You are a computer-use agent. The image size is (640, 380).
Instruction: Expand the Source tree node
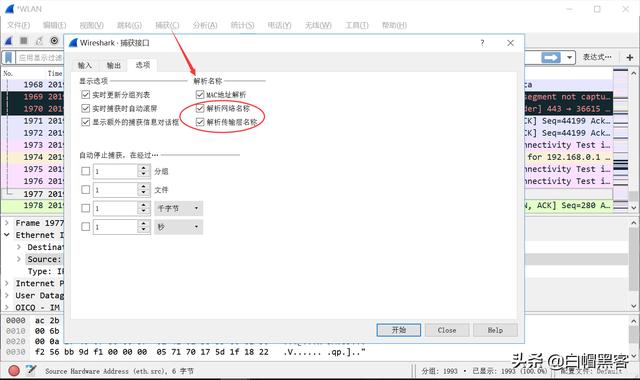click(x=18, y=259)
